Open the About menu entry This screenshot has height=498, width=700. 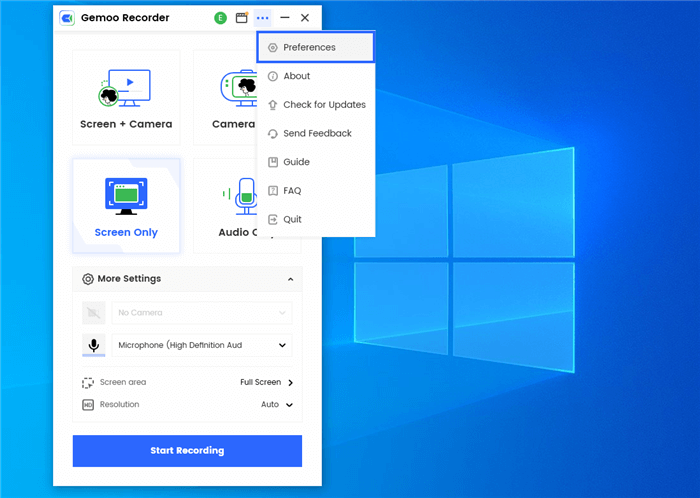coord(316,76)
